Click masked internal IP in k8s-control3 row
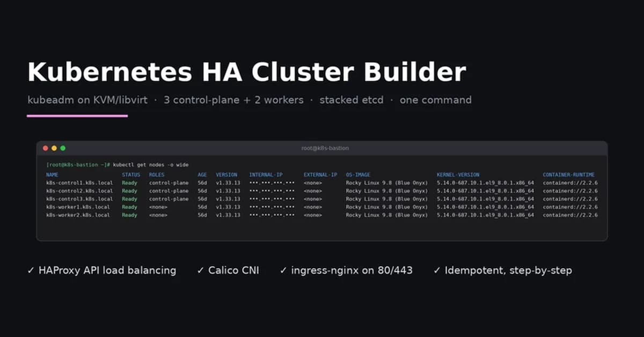 coord(272,199)
